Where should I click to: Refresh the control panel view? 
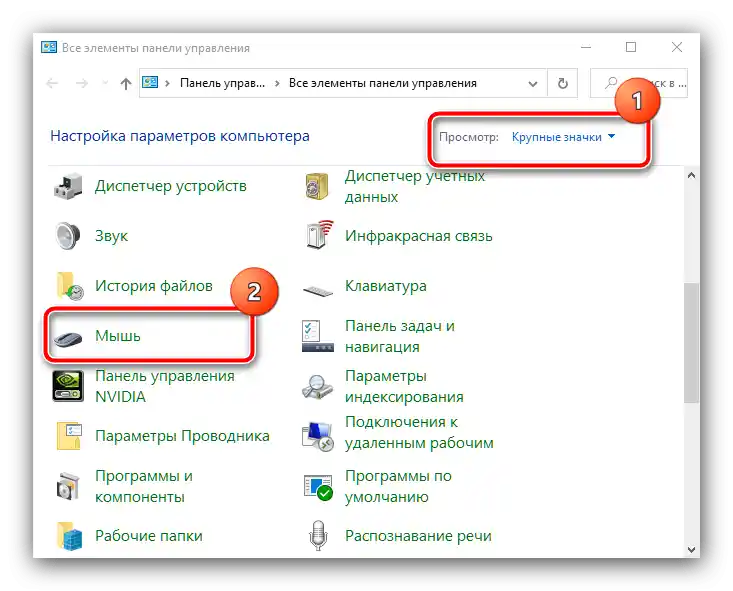(x=563, y=83)
